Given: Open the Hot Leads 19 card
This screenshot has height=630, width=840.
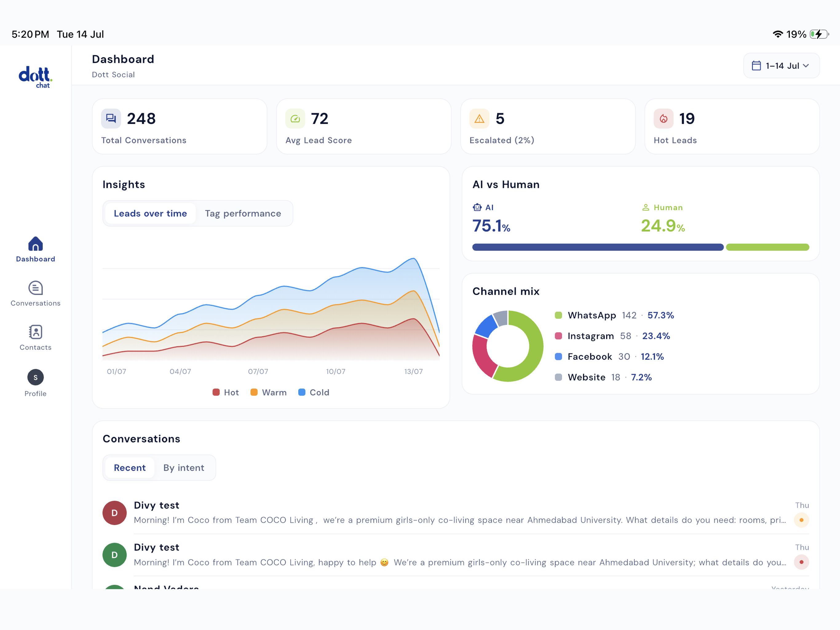Looking at the screenshot, I should [x=732, y=126].
